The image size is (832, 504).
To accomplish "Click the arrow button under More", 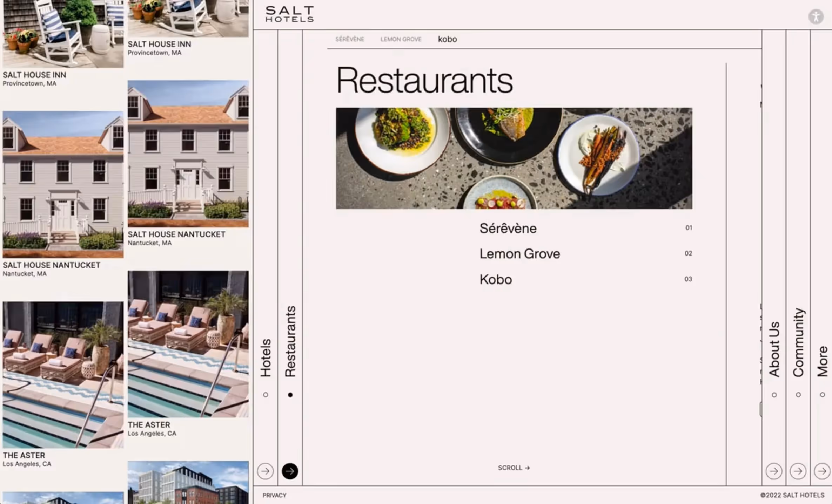I will pos(822,471).
